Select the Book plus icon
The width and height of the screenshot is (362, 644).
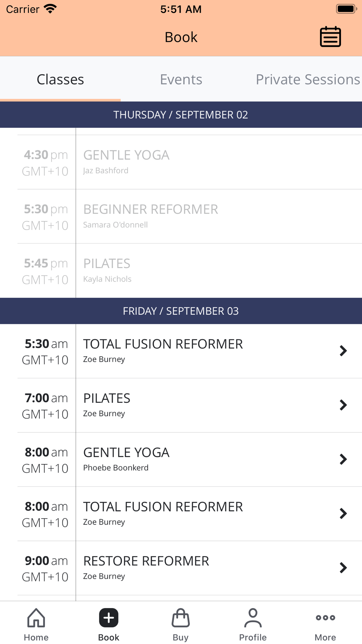pyautogui.click(x=109, y=618)
